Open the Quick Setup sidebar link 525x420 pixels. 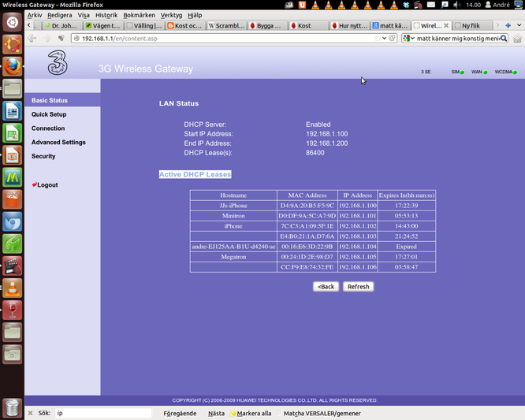pyautogui.click(x=49, y=114)
